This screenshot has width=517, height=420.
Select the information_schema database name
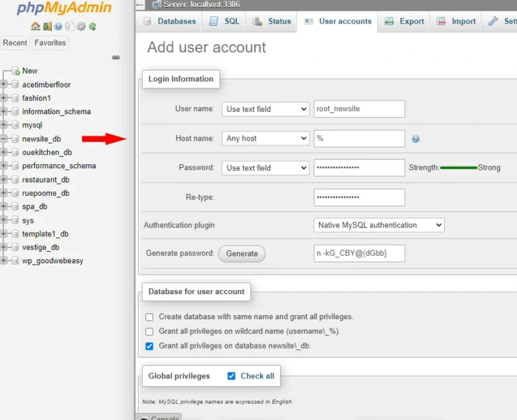pos(57,112)
